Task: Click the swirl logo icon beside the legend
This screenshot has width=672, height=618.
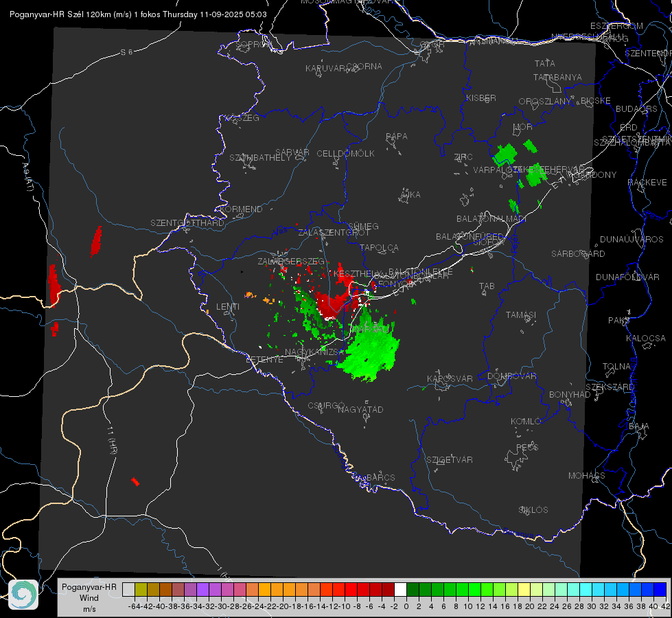Action: (x=23, y=595)
